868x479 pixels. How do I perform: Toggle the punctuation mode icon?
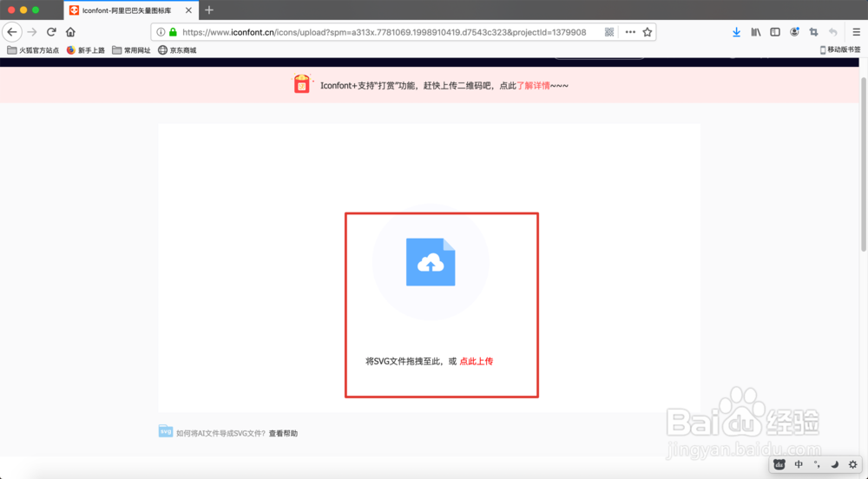pyautogui.click(x=817, y=464)
